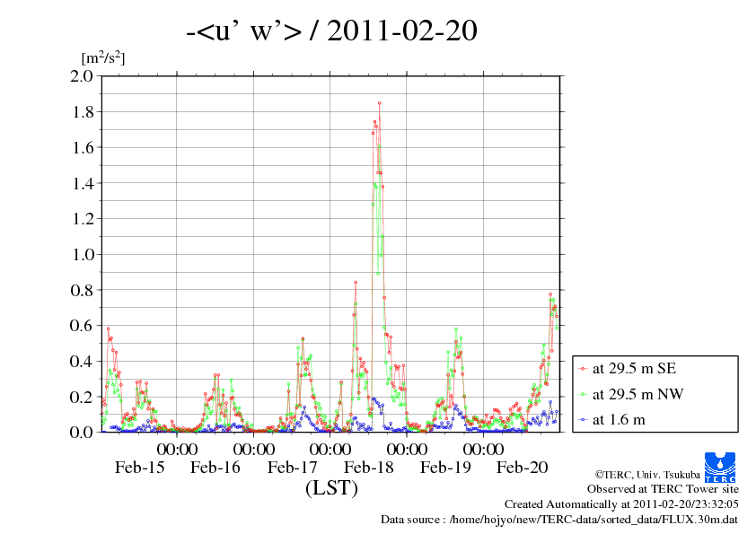
Task: Click the legend entry 'at 29.5 m NW'
Action: pyautogui.click(x=637, y=394)
